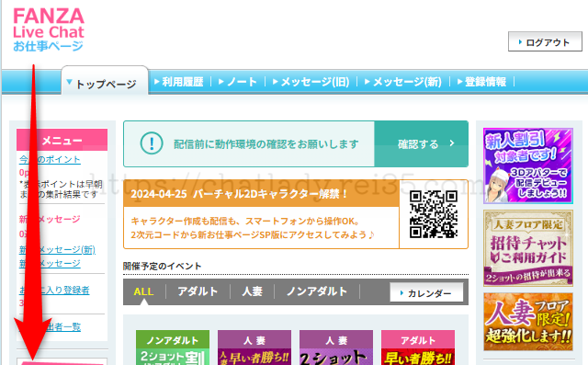The width and height of the screenshot is (588, 365).
Task: Click the arrow icon on 確認する
Action: click(452, 143)
